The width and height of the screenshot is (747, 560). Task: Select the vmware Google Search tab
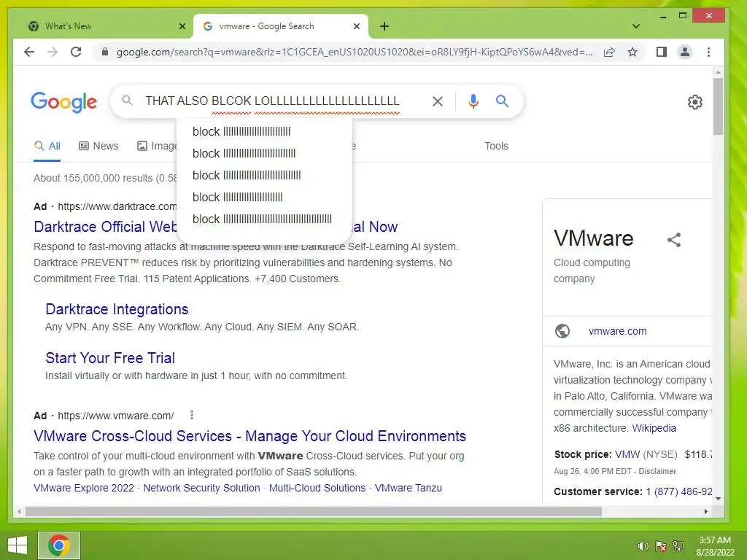tap(281, 26)
